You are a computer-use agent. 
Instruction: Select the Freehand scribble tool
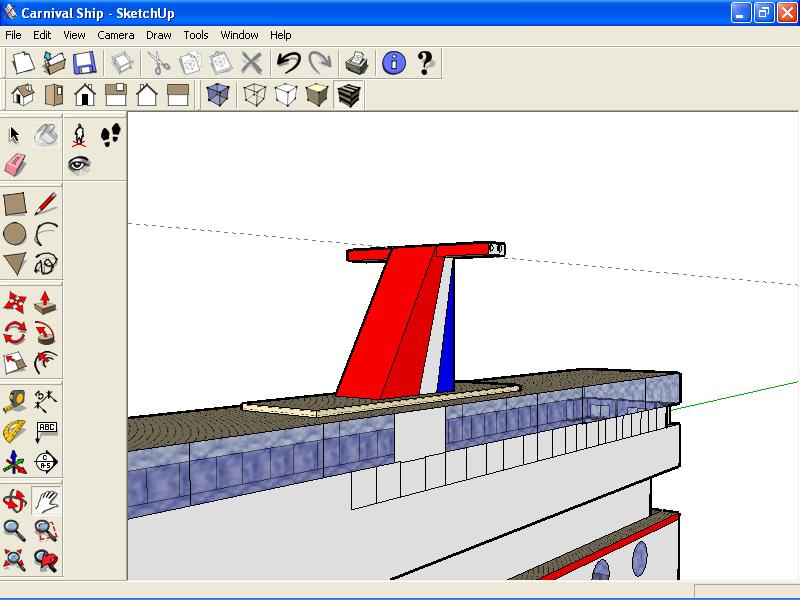46,264
